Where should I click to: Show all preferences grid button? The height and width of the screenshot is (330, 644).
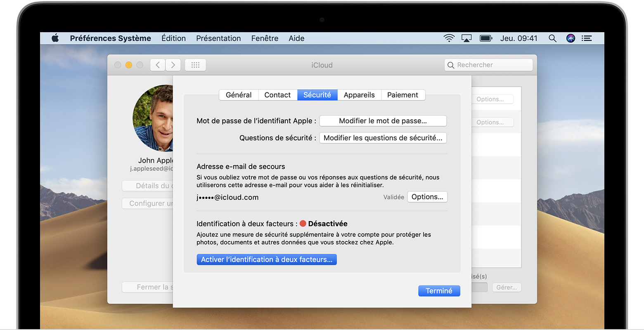pyautogui.click(x=195, y=65)
